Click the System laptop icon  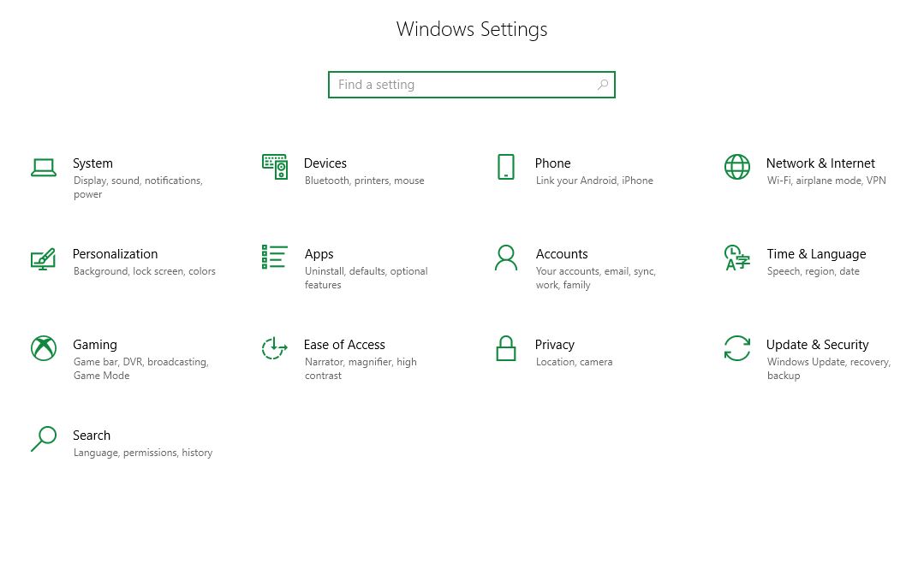tap(44, 167)
